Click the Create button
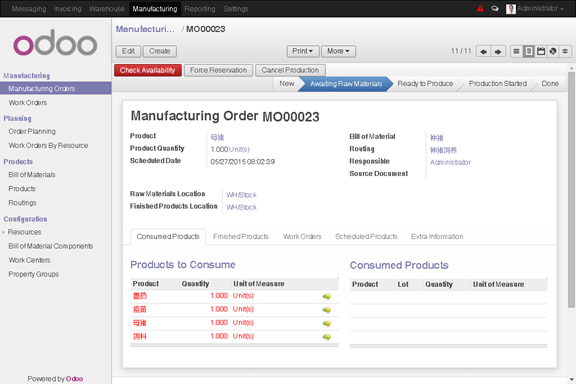 [159, 51]
